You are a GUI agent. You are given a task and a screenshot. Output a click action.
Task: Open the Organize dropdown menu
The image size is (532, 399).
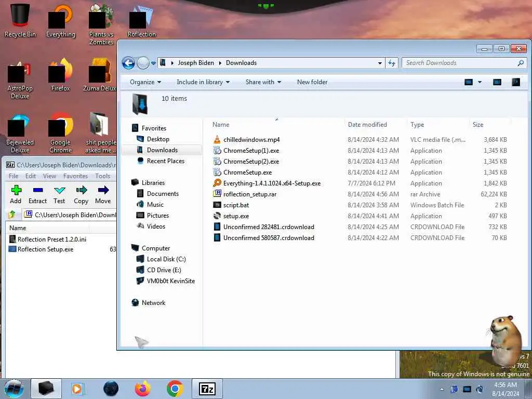tap(145, 82)
